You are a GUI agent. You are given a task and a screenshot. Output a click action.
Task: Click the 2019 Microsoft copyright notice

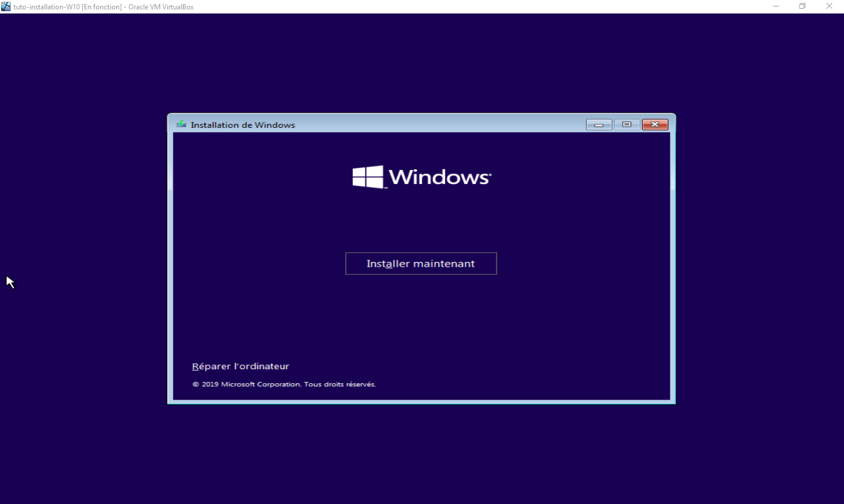[284, 384]
